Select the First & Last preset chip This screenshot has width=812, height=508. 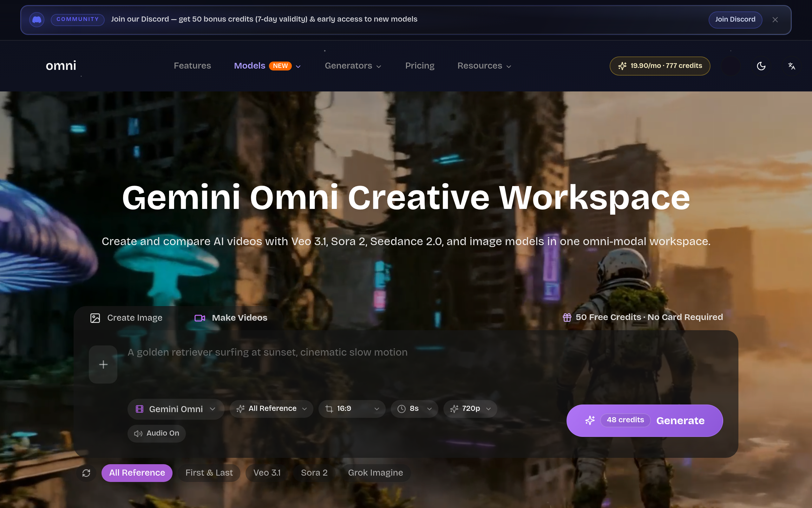209,473
